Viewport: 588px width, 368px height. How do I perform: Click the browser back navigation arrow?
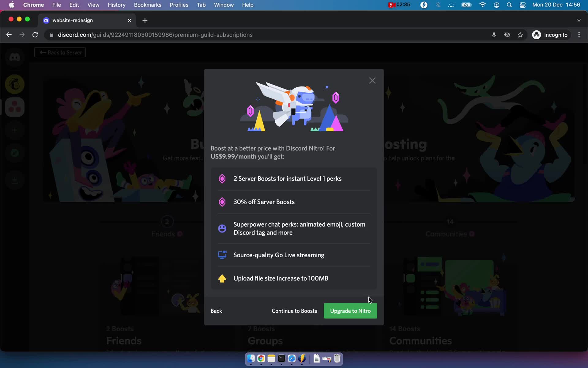coord(9,35)
